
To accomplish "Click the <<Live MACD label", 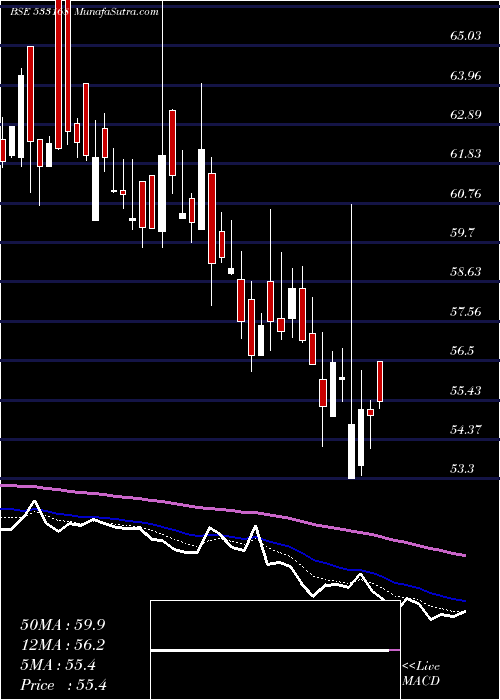I will tap(421, 674).
